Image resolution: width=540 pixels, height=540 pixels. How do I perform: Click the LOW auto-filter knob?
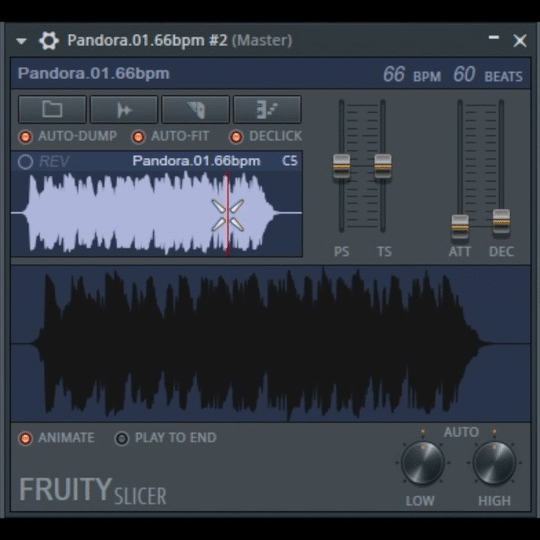[423, 463]
